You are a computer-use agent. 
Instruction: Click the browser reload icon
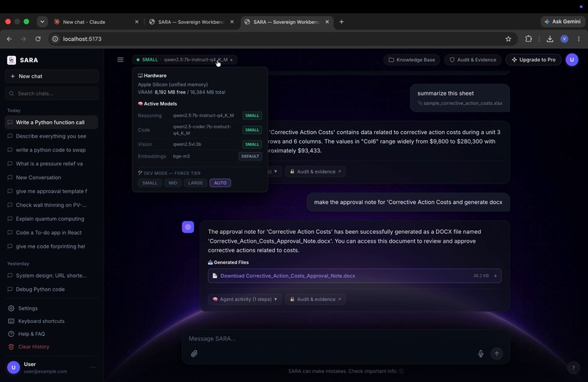(x=38, y=39)
